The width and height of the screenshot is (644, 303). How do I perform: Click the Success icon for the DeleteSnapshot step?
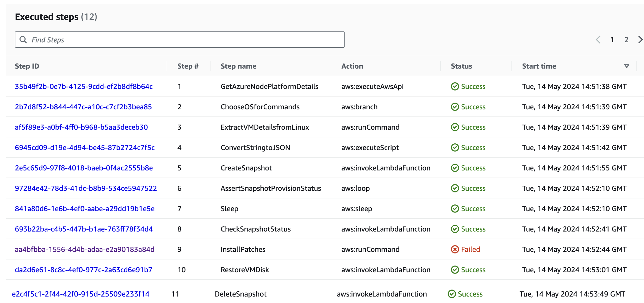[451, 294]
